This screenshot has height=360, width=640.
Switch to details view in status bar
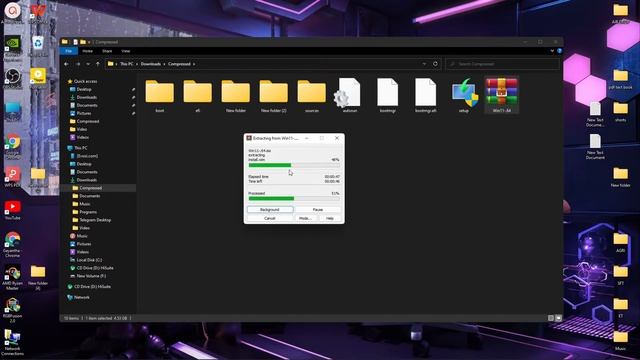(x=551, y=318)
